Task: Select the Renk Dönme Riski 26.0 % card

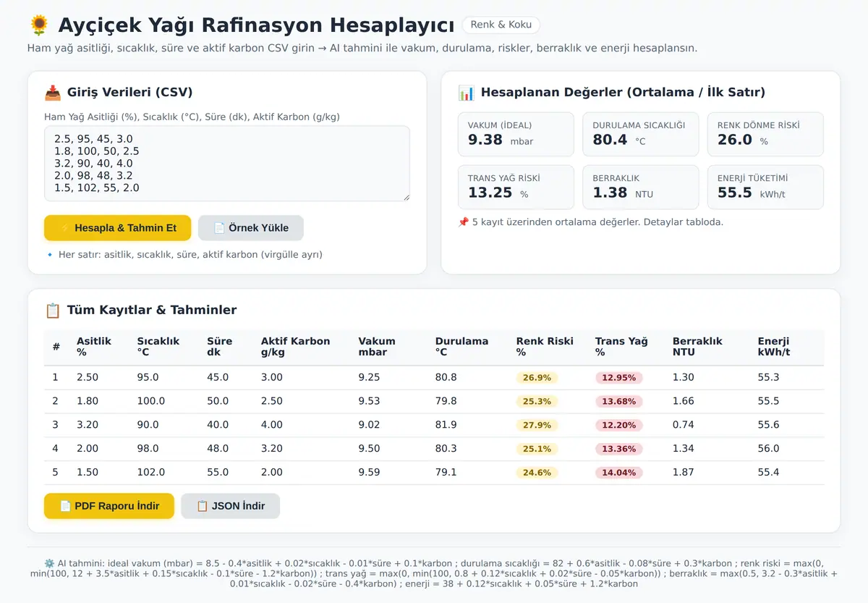Action: pyautogui.click(x=765, y=134)
